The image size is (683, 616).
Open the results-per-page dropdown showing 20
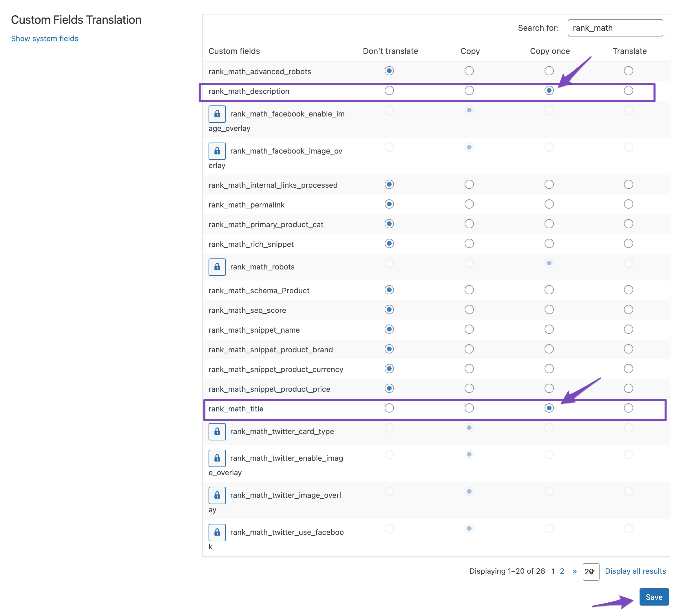coord(591,572)
